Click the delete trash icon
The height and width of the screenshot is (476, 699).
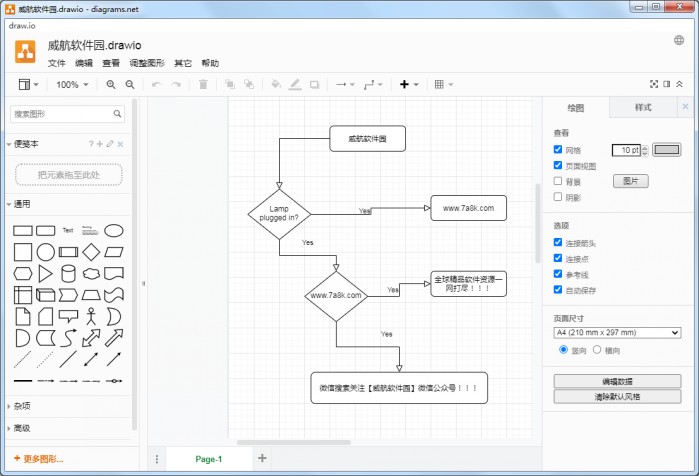[203, 84]
